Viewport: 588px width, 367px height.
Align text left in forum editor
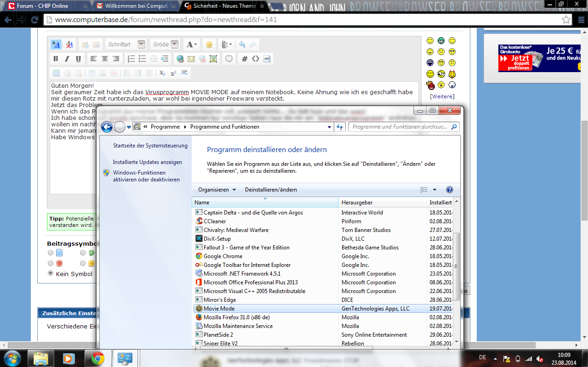tap(93, 59)
